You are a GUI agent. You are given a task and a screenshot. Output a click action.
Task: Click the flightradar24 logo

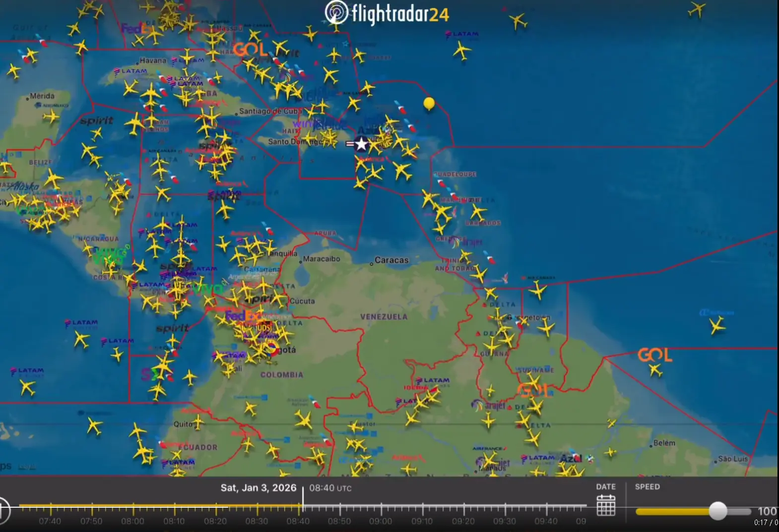[x=387, y=13]
